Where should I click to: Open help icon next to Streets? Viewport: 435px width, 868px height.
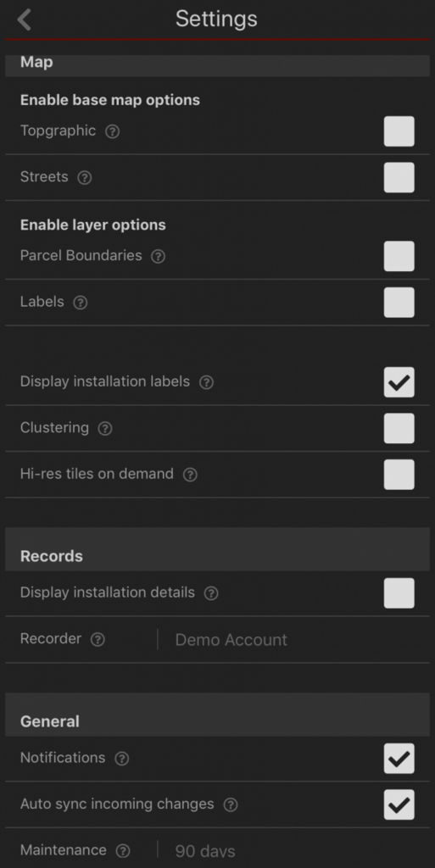[x=84, y=178]
